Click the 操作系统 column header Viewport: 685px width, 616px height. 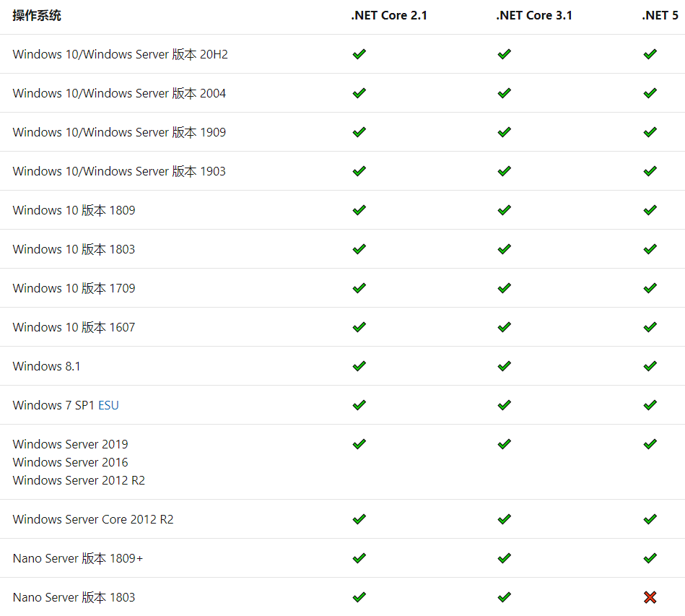click(x=37, y=16)
